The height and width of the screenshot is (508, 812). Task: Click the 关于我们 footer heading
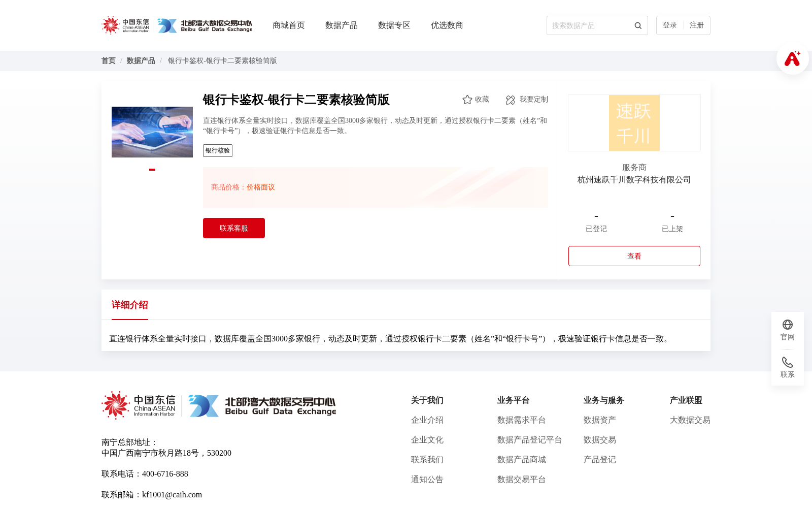(x=427, y=400)
